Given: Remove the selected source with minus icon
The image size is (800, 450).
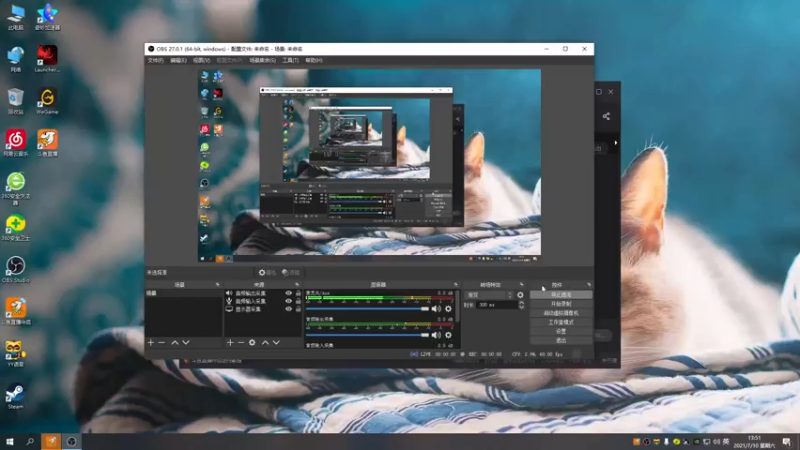Looking at the screenshot, I should (x=241, y=342).
